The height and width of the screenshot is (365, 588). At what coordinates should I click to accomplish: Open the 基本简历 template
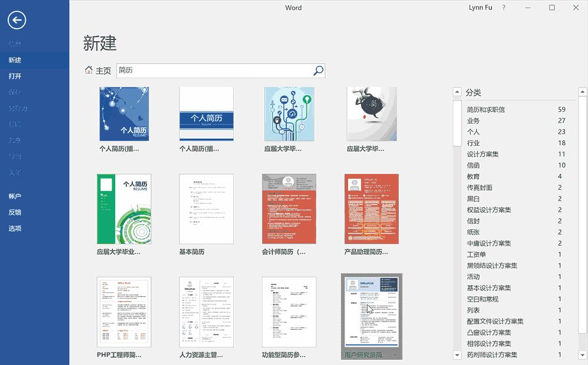tap(206, 209)
